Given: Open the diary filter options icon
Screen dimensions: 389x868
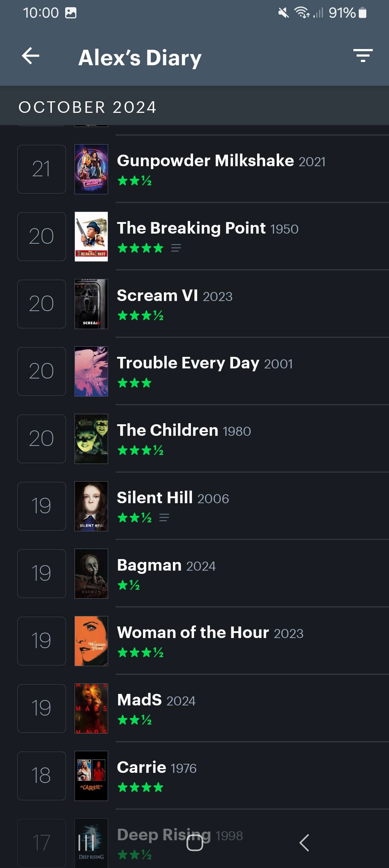Looking at the screenshot, I should click(363, 56).
